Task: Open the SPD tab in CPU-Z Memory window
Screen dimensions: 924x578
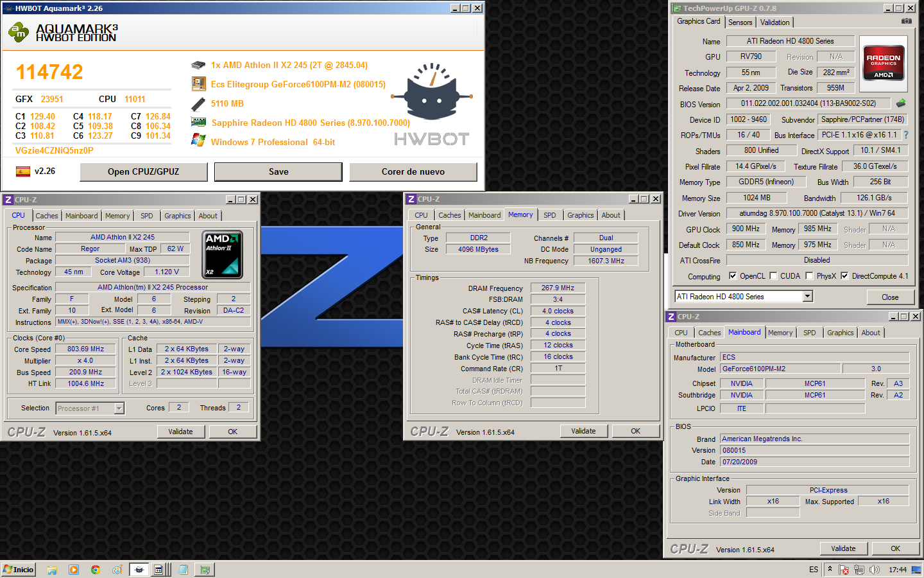Action: [x=550, y=215]
